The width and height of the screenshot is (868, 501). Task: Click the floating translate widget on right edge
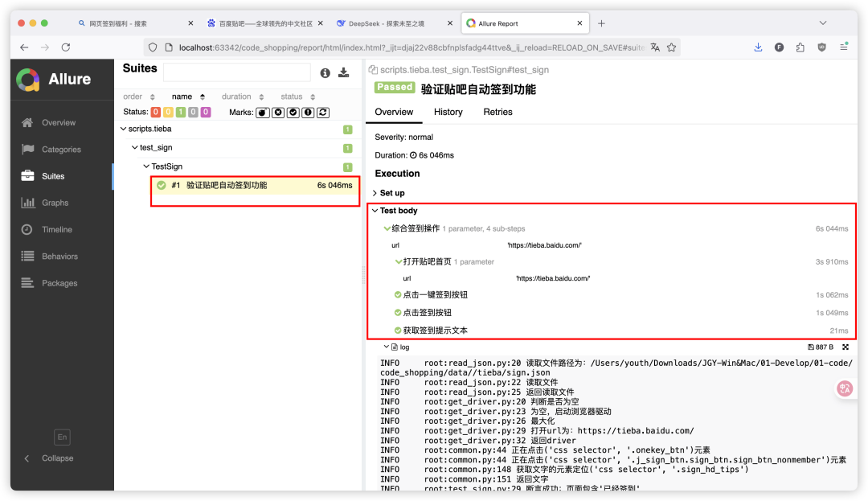click(x=845, y=388)
